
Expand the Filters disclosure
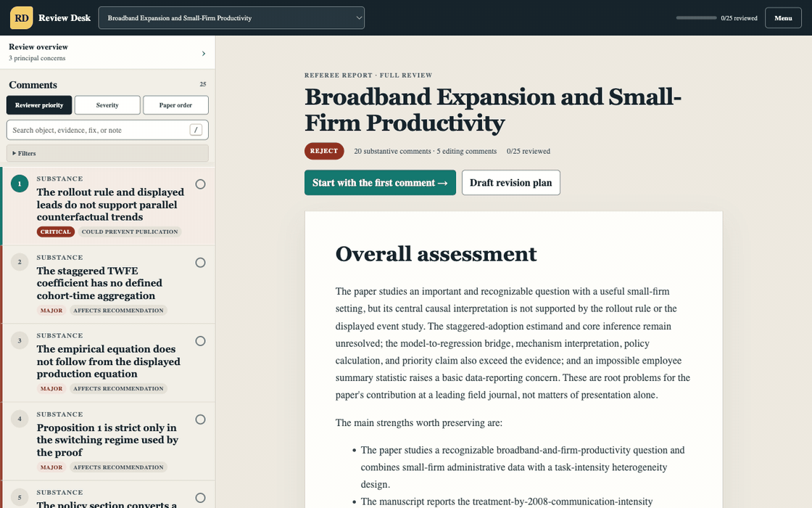pyautogui.click(x=107, y=153)
